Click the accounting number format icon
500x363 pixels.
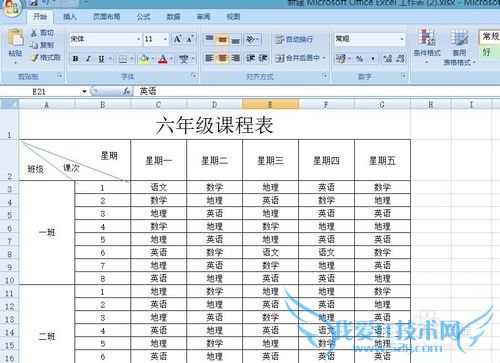[x=340, y=59]
